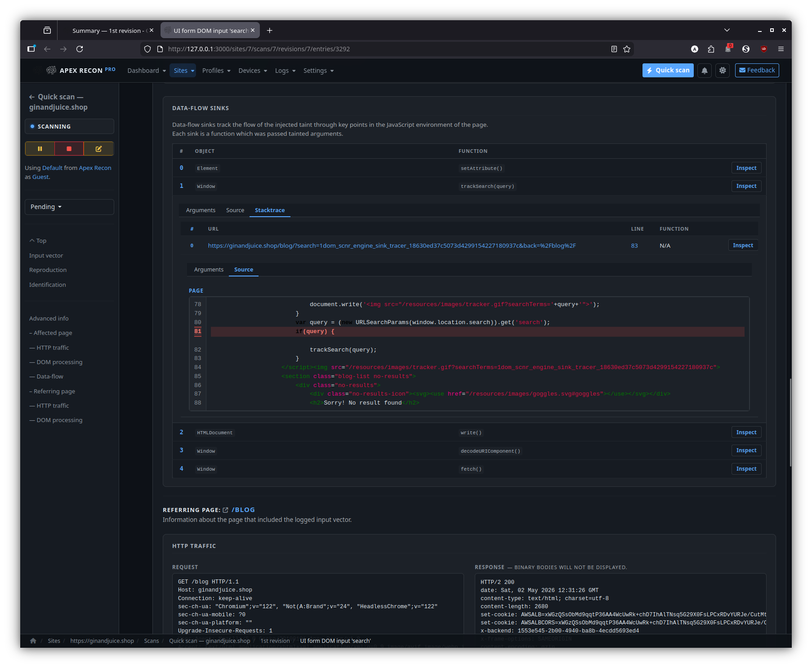Click the gear icon beside the notifications bell

click(x=723, y=71)
